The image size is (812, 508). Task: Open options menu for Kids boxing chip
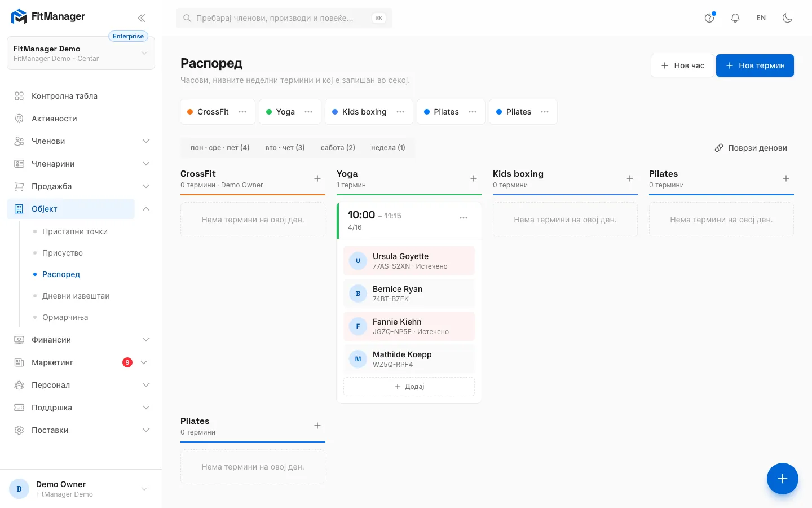pyautogui.click(x=400, y=112)
